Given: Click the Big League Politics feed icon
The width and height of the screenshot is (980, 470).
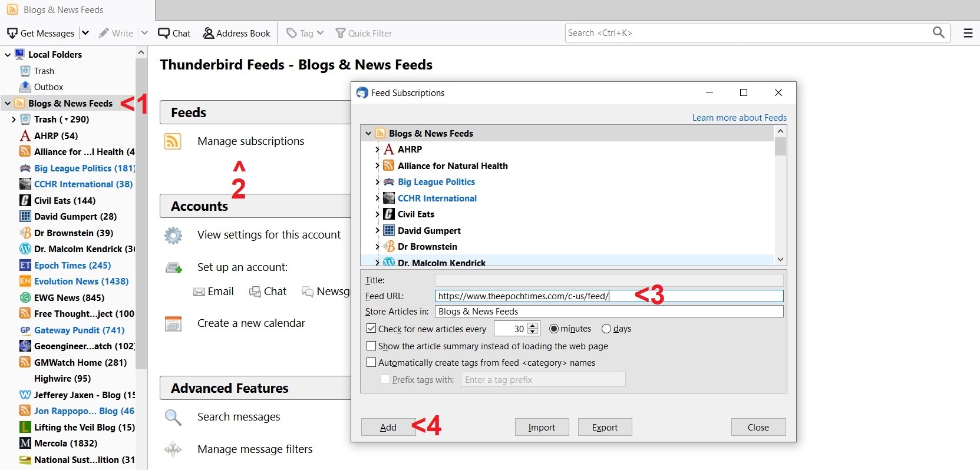Looking at the screenshot, I should [25, 168].
